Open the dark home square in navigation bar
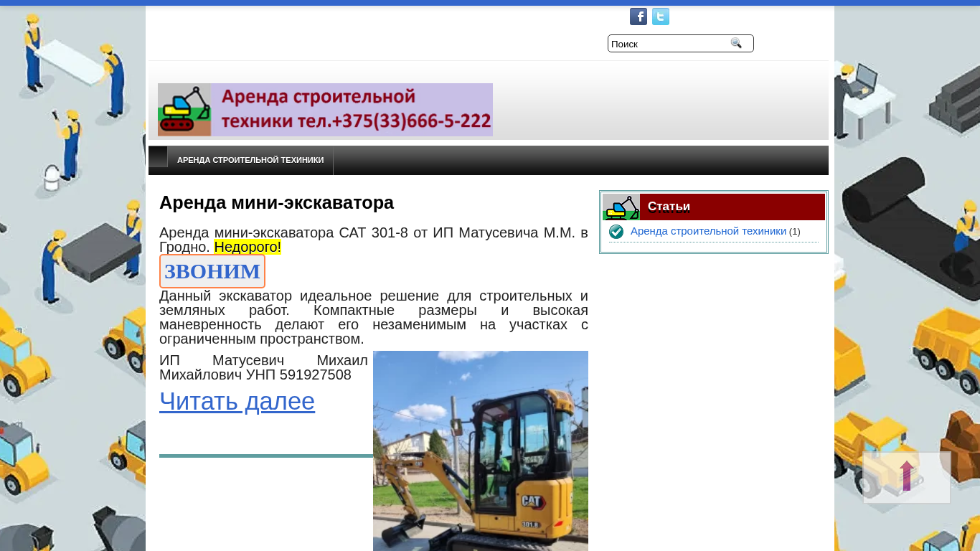Screen dimensions: 980x551 (x=158, y=156)
